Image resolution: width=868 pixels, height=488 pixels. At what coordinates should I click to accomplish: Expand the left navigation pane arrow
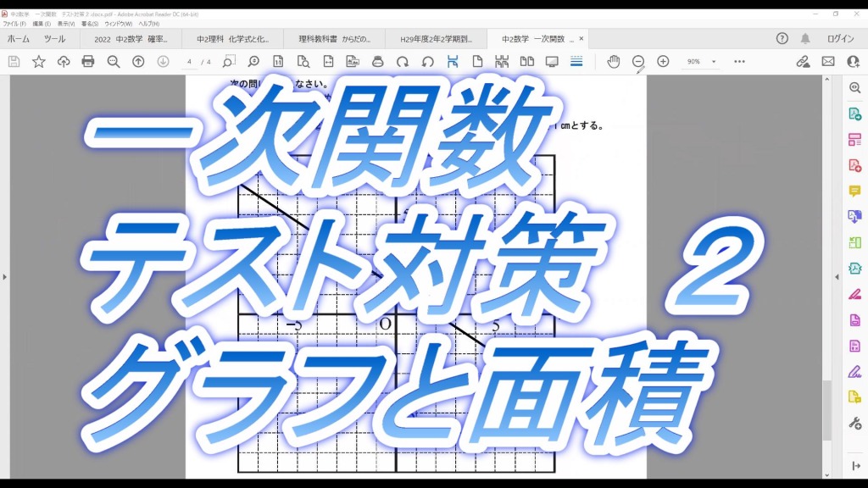coord(5,277)
